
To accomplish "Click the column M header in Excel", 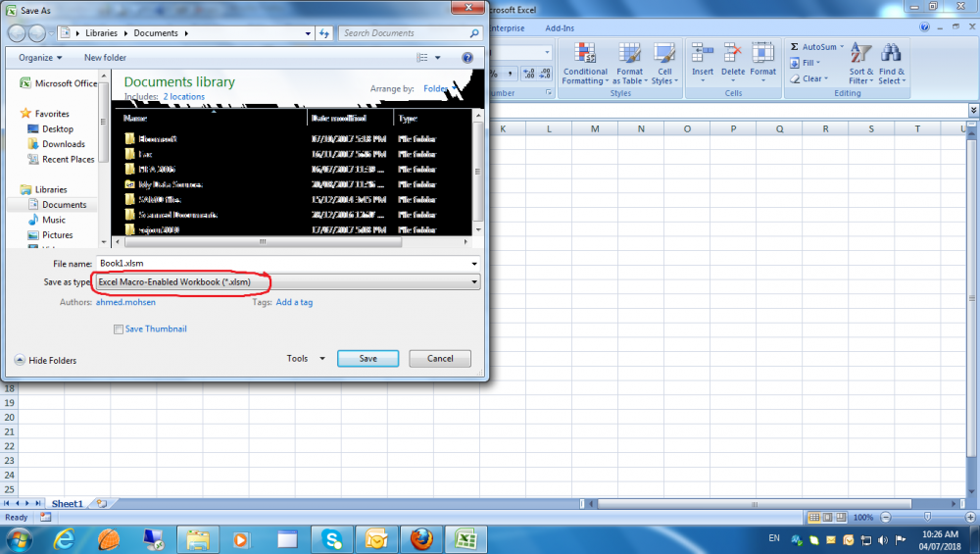I will click(x=595, y=128).
